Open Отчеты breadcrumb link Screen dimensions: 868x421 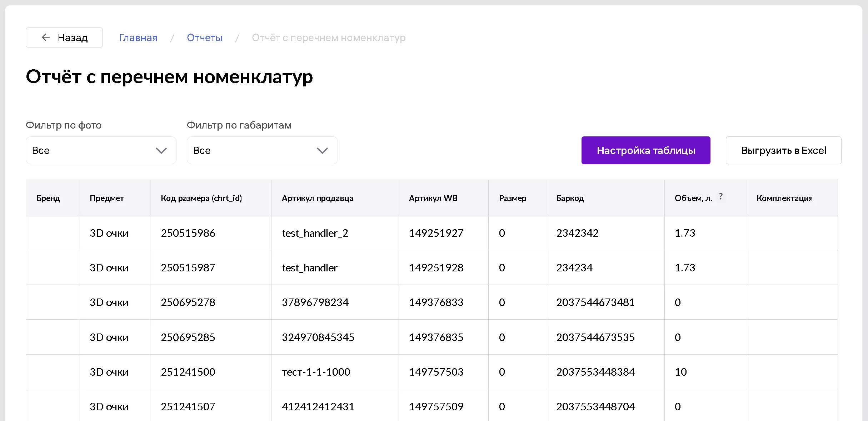click(x=204, y=38)
